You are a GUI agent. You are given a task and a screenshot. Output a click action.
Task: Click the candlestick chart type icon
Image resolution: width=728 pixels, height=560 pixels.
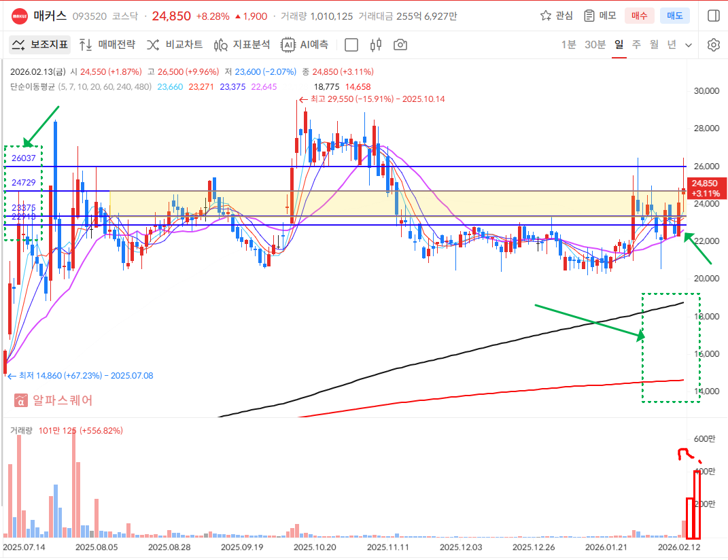(x=376, y=45)
